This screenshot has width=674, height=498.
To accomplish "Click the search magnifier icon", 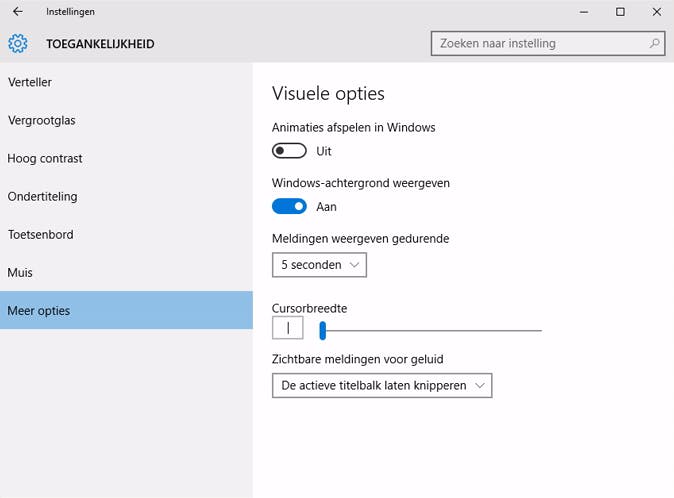I will click(655, 44).
